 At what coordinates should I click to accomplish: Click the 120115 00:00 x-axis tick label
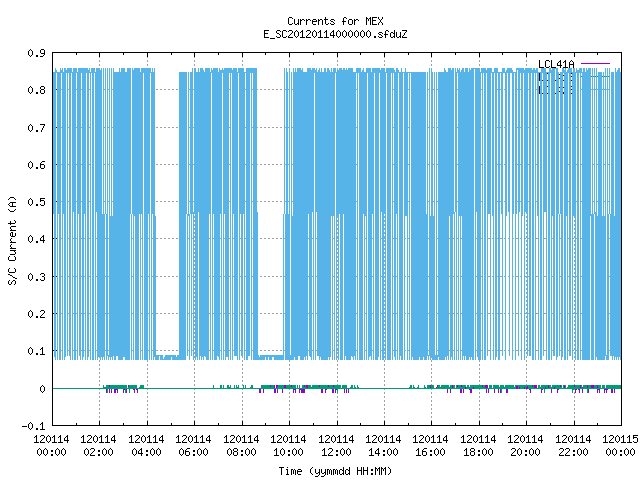[x=620, y=446]
